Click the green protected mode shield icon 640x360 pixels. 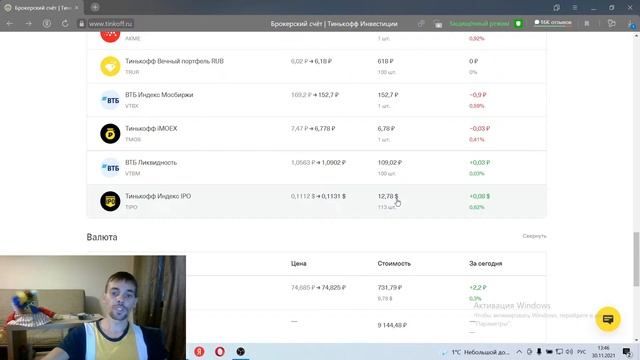coord(518,24)
